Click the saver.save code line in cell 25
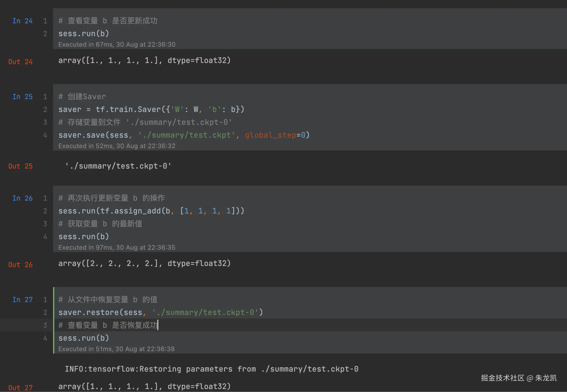 tap(184, 135)
